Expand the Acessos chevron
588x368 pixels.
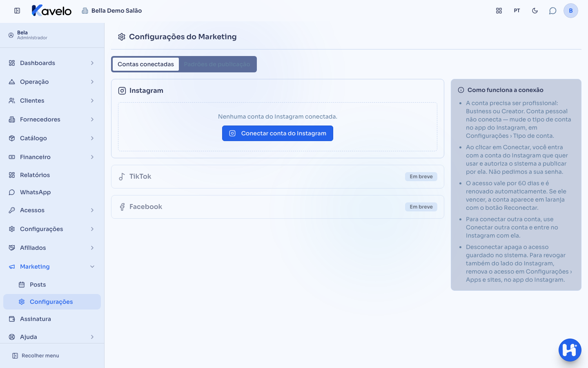click(92, 210)
